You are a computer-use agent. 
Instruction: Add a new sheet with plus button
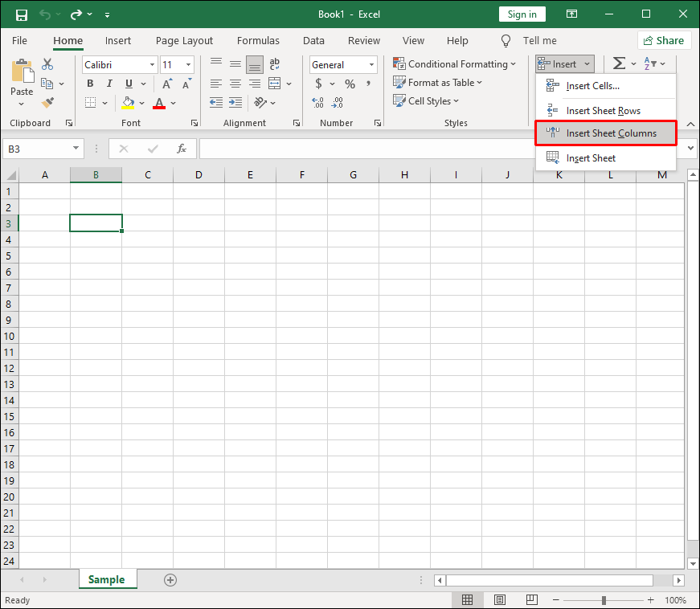point(170,580)
